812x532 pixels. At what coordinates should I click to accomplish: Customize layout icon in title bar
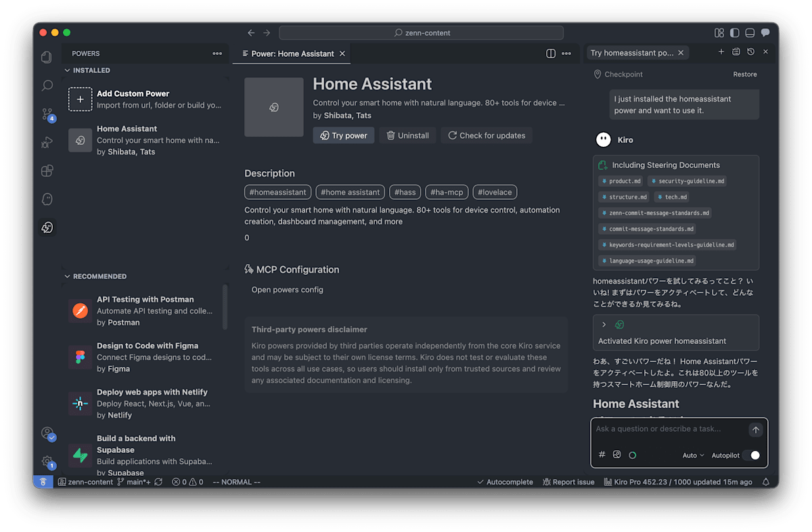[x=719, y=32]
